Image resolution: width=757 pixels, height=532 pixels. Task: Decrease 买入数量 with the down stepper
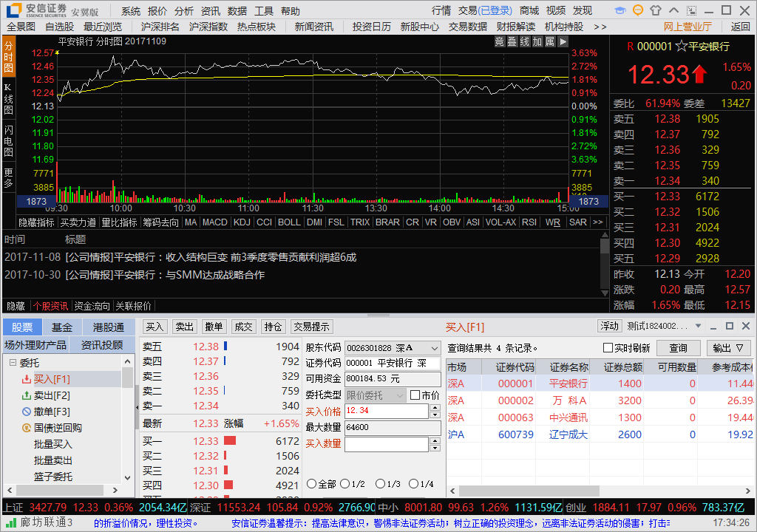(x=435, y=448)
